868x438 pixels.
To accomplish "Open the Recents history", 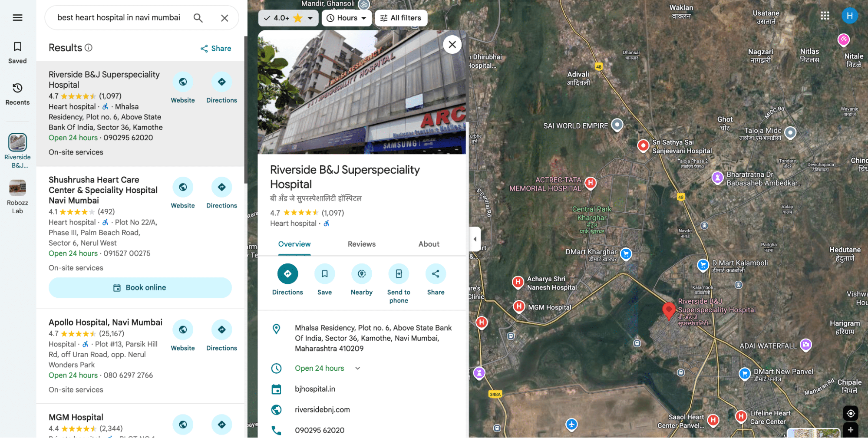I will point(17,94).
